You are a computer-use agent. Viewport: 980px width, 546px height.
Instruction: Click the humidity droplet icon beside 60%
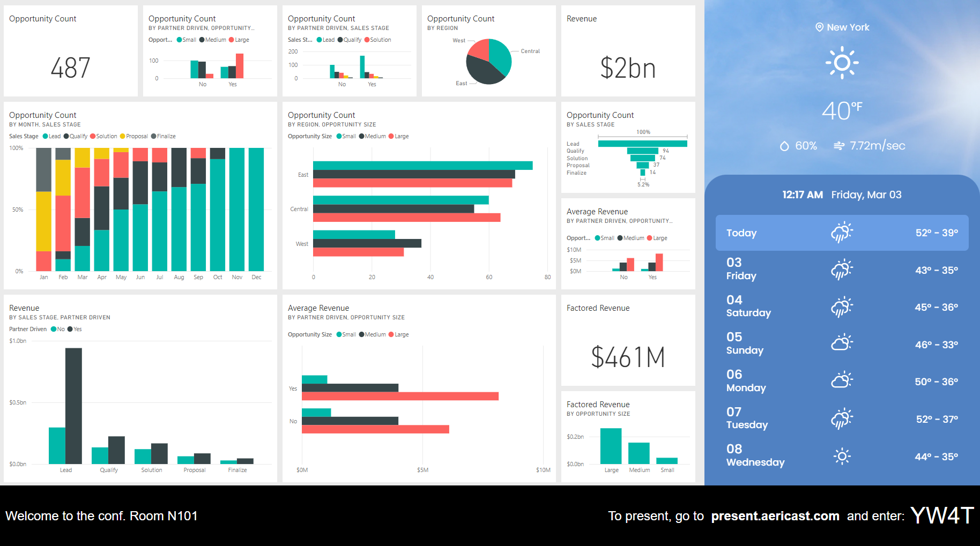click(784, 146)
